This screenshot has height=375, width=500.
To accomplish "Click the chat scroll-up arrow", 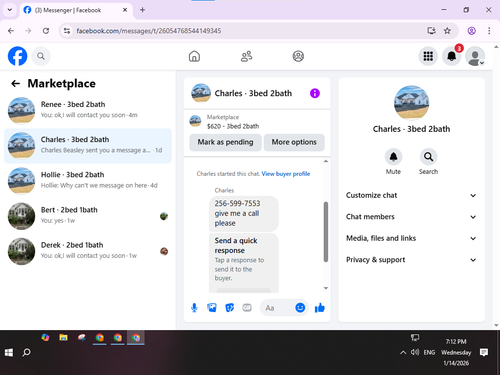I will point(326,161).
